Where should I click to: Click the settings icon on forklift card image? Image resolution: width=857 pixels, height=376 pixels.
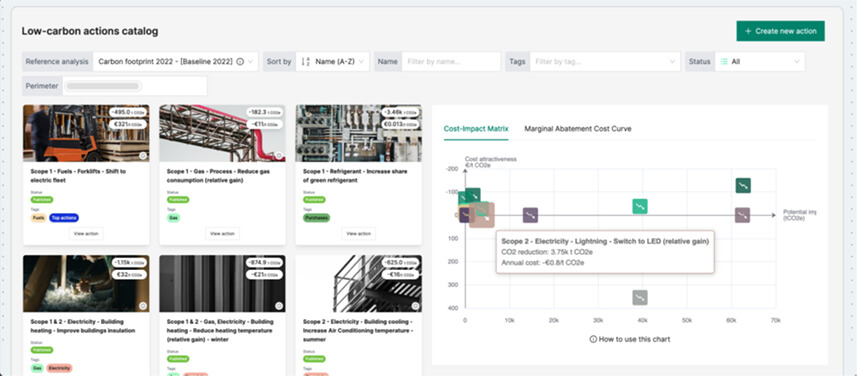click(143, 156)
